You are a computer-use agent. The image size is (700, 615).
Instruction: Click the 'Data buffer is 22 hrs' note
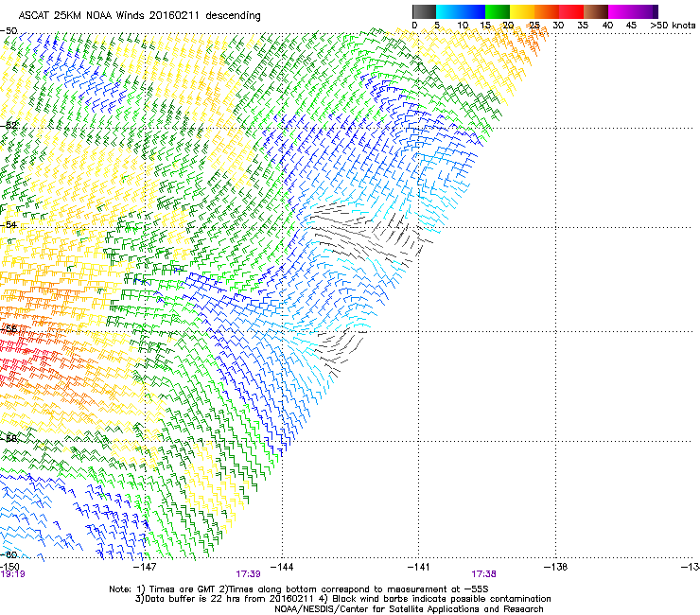click(x=342, y=599)
